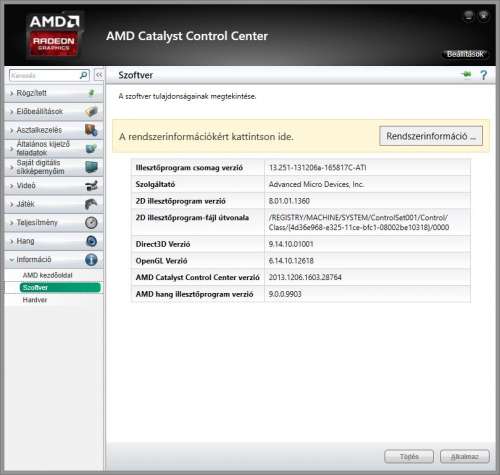
Task: Select the Hardver entry
Action: click(x=35, y=300)
